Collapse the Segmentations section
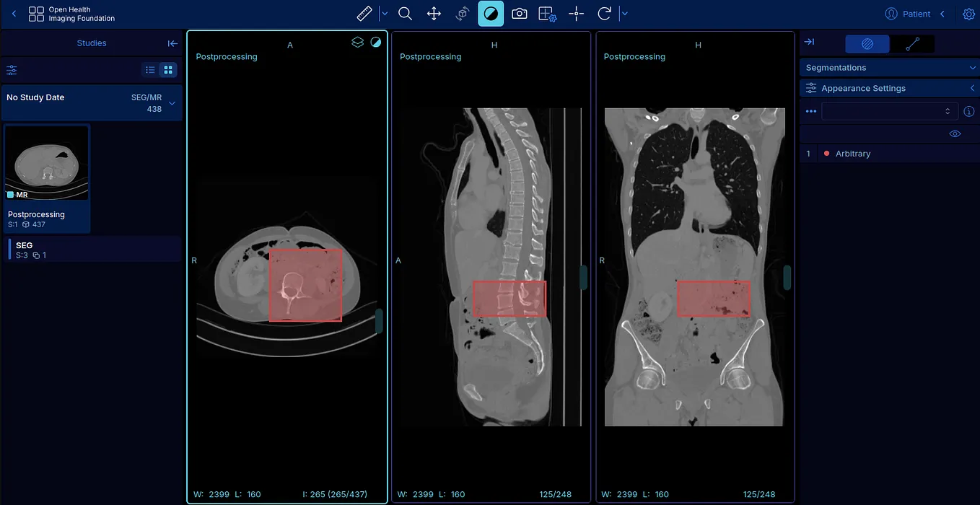The image size is (980, 505). tap(972, 67)
